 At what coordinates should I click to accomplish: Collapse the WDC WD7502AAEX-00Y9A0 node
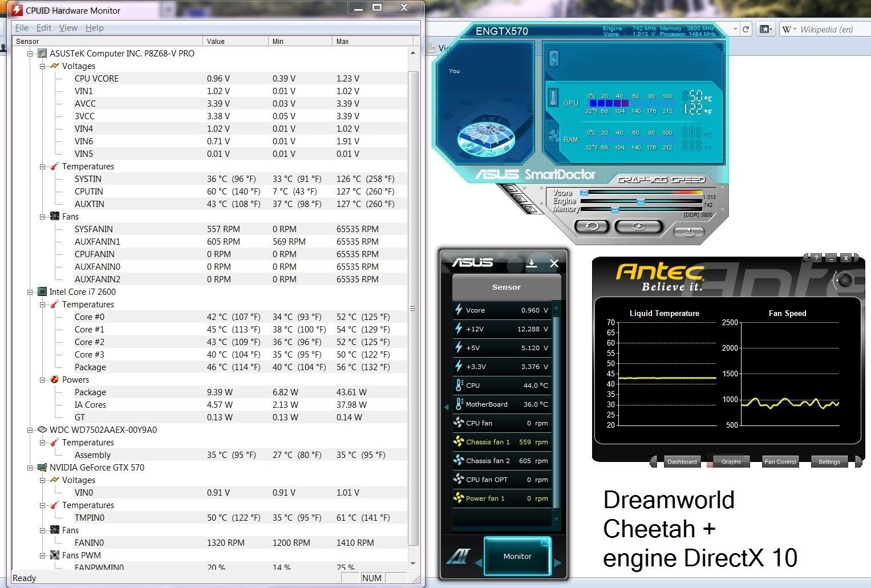(x=30, y=430)
